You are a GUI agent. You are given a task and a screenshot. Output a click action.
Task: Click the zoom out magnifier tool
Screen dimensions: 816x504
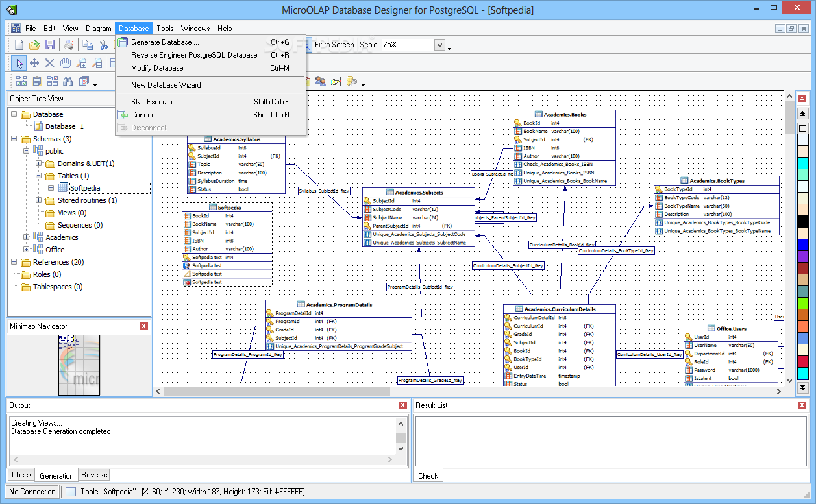point(97,63)
